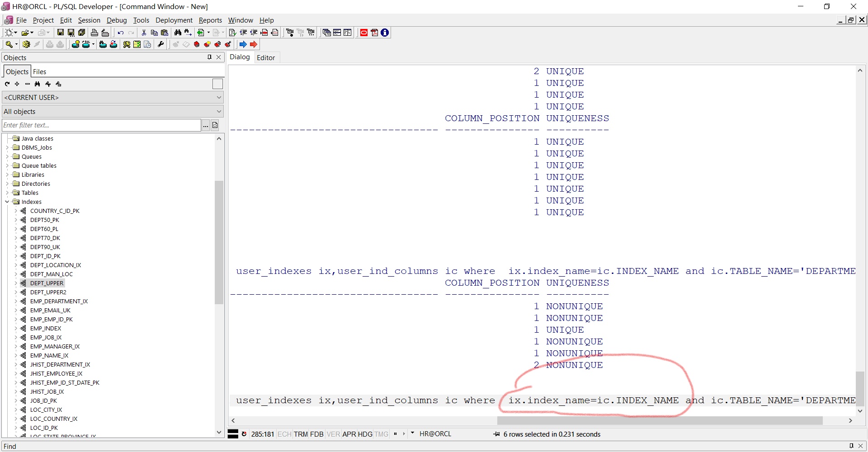Open the All objects dropdown
The image size is (868, 452).
coord(113,112)
